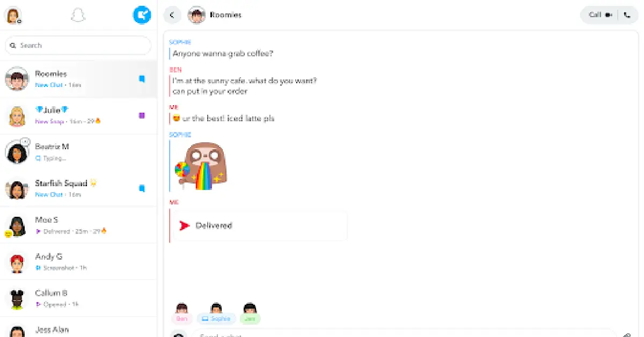This screenshot has height=337, width=644.
Task: Open the Moe S conversation
Action: (x=78, y=225)
